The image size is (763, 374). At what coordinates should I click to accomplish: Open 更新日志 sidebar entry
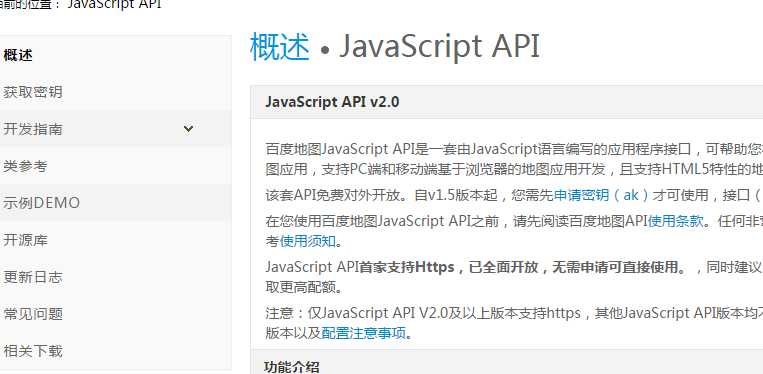coord(33,277)
